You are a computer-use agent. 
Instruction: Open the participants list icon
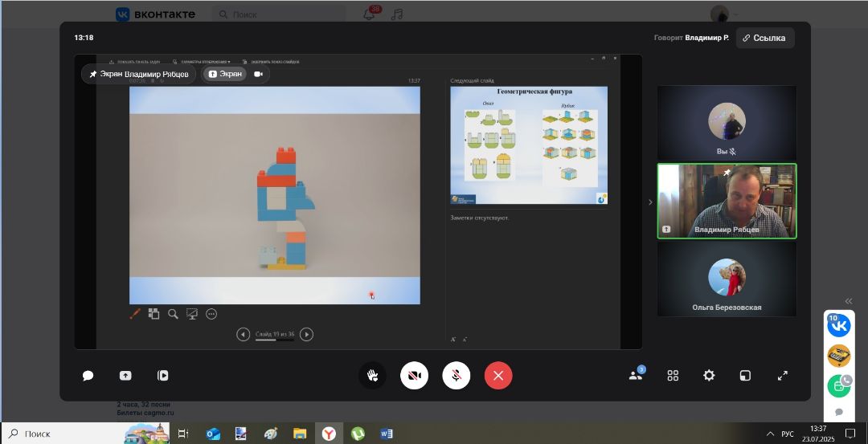tap(636, 376)
